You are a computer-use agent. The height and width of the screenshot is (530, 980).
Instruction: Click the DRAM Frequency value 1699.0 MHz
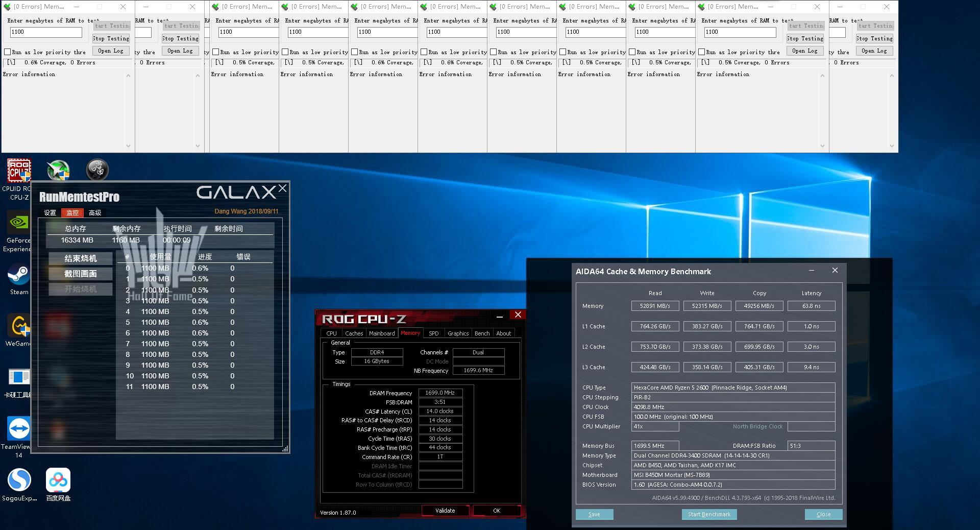click(440, 393)
